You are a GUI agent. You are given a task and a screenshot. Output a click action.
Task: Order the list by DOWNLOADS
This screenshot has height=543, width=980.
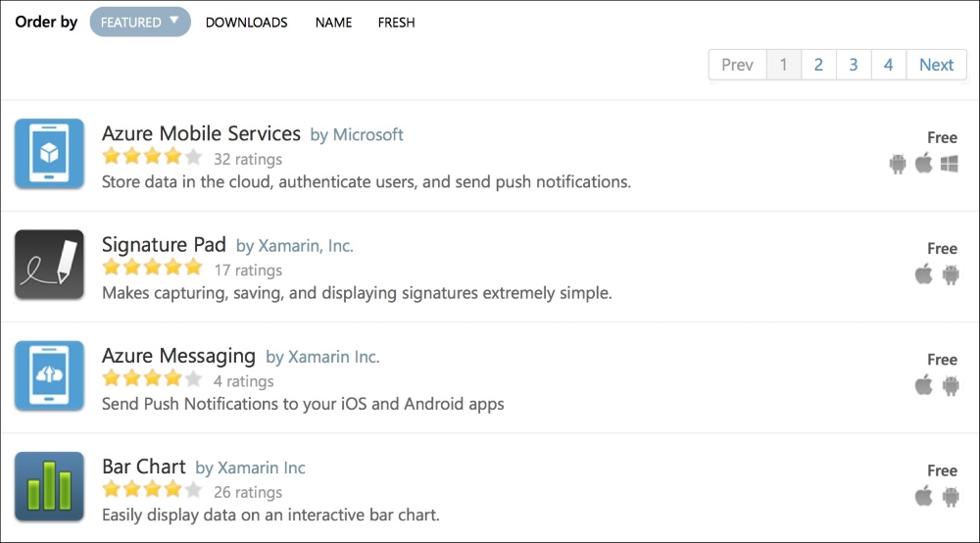pyautogui.click(x=246, y=23)
